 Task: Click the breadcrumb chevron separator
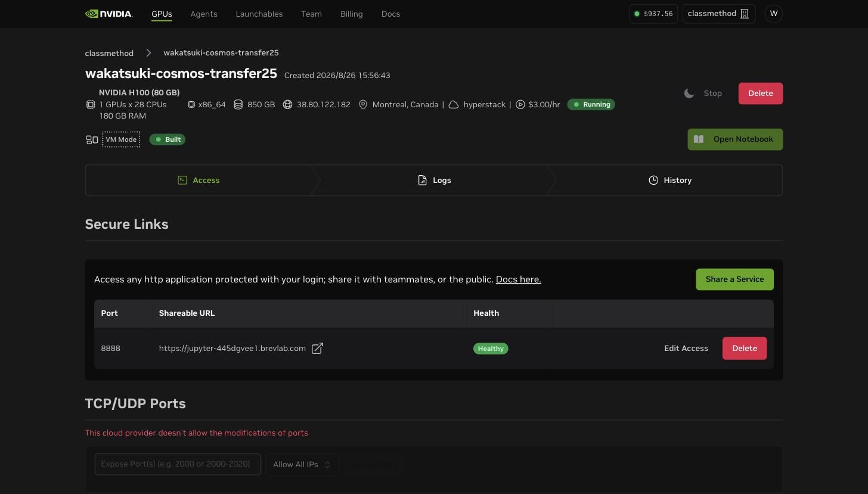[148, 53]
